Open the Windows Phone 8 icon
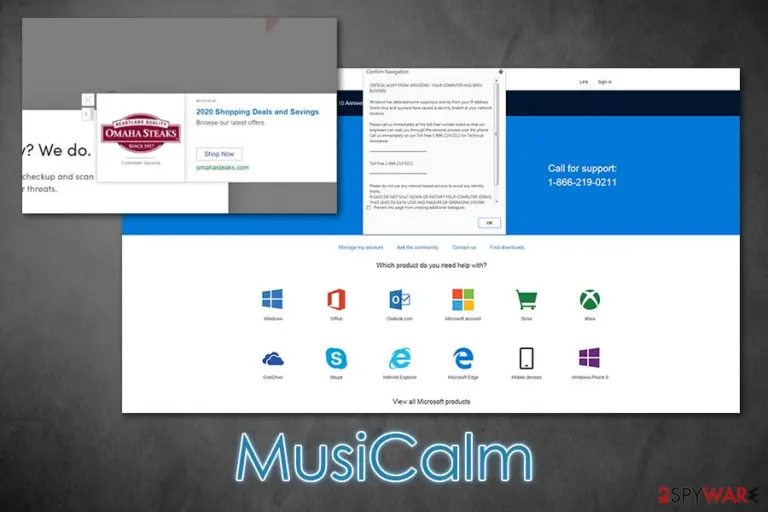Image resolution: width=768 pixels, height=512 pixels. pyautogui.click(x=589, y=358)
